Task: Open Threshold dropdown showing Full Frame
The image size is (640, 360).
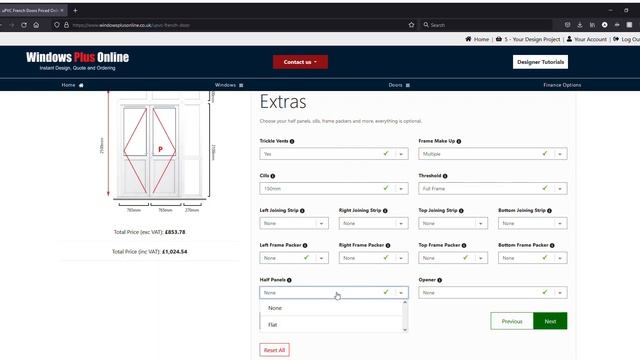Action: pyautogui.click(x=493, y=189)
